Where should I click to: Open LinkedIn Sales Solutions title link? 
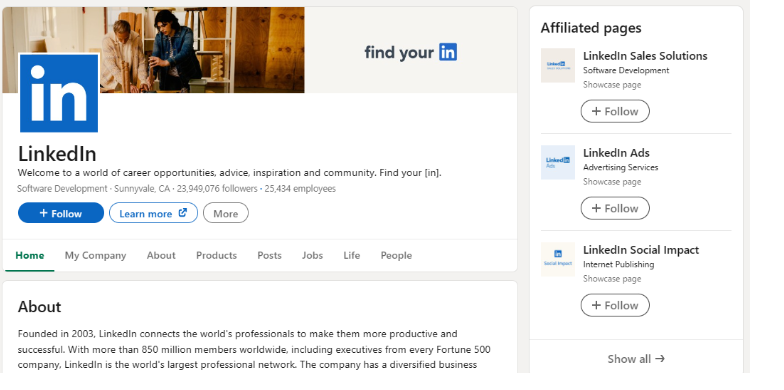pyautogui.click(x=645, y=56)
